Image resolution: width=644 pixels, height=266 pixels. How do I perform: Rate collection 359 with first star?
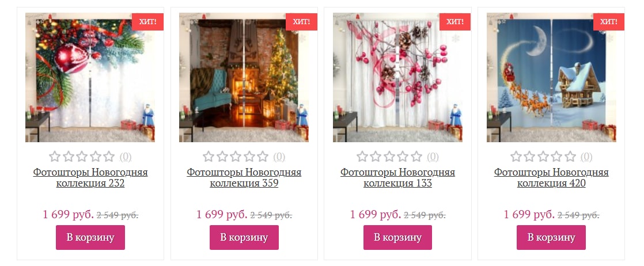tap(209, 157)
